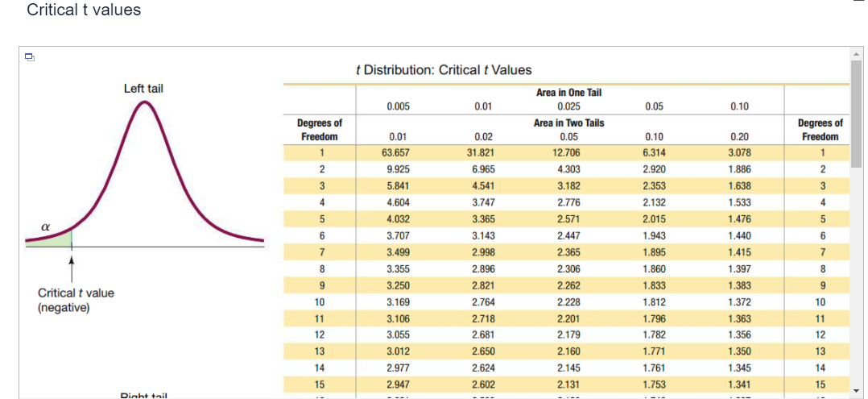Click the cell 2.776
Screen dimensions: 868x399
[x=569, y=203]
